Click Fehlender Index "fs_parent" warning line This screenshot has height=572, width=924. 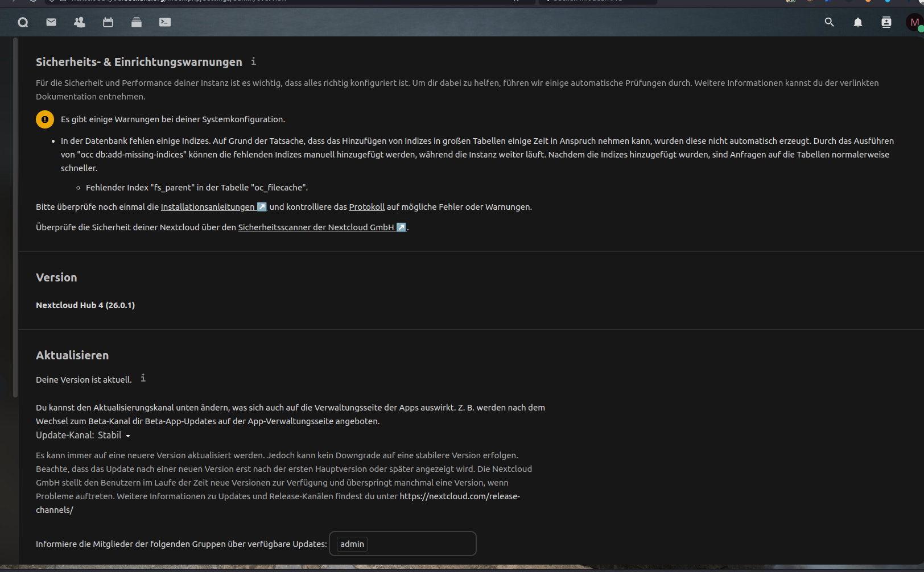[x=197, y=188]
